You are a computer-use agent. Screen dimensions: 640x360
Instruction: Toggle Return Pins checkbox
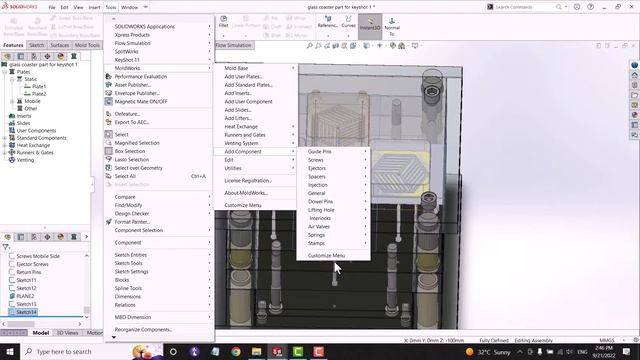[12, 272]
